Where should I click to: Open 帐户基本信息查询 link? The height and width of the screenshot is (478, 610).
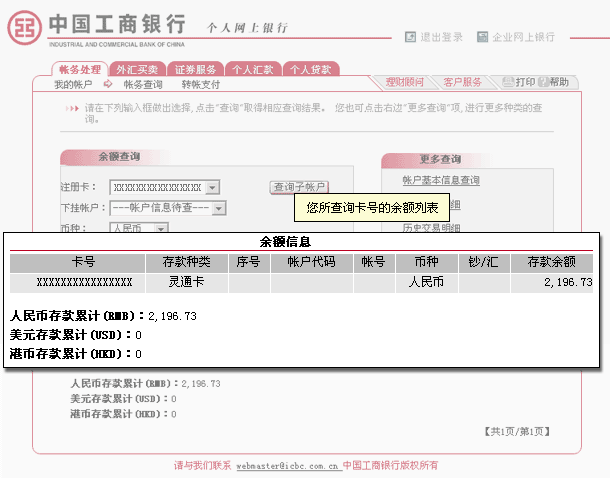441,180
